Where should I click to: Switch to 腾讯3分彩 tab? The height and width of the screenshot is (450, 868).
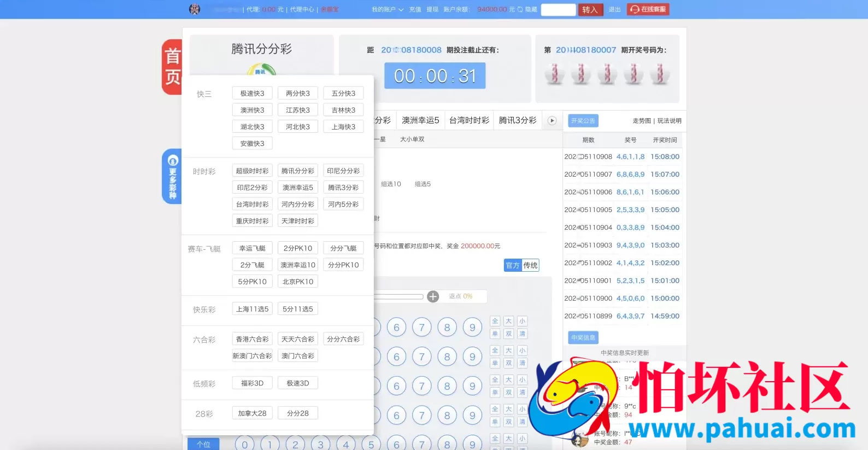tap(518, 120)
